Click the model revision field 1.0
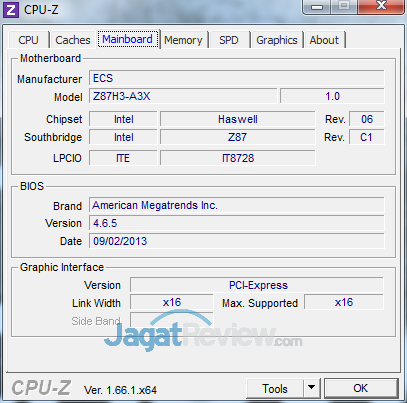The height and width of the screenshot is (403, 407). click(332, 96)
